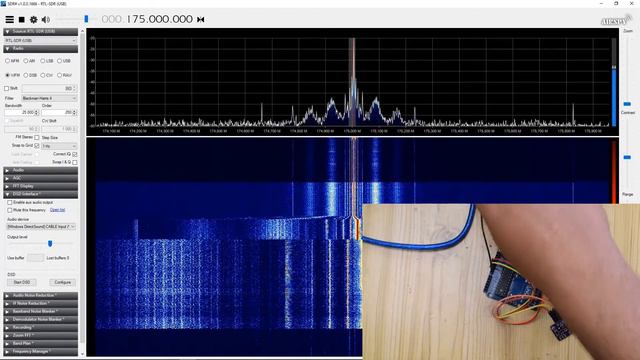640x360 pixels.
Task: Toggle the Snap to Grid checkbox
Action: click(x=37, y=145)
